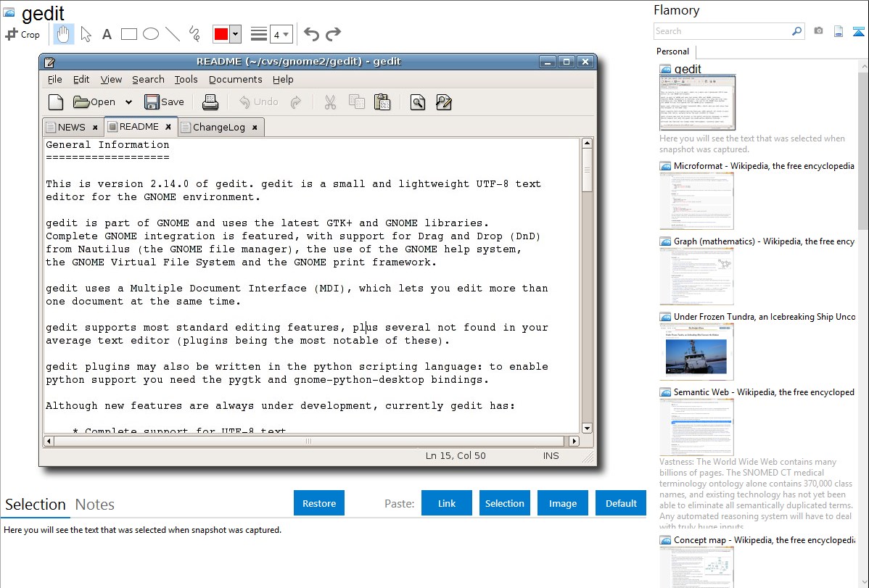Open gedit Tools menu
Screen dimensions: 869x588
coord(186,79)
